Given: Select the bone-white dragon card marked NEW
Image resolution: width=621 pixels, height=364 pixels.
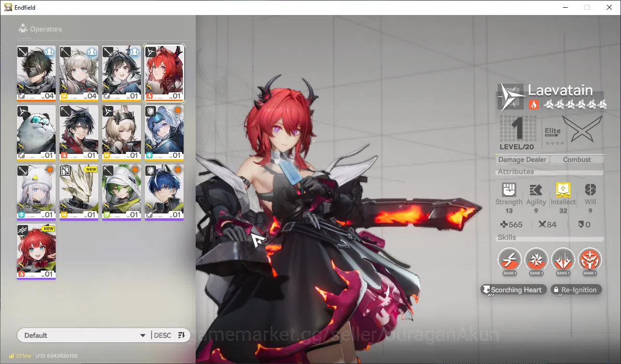Looking at the screenshot, I should pos(79,193).
